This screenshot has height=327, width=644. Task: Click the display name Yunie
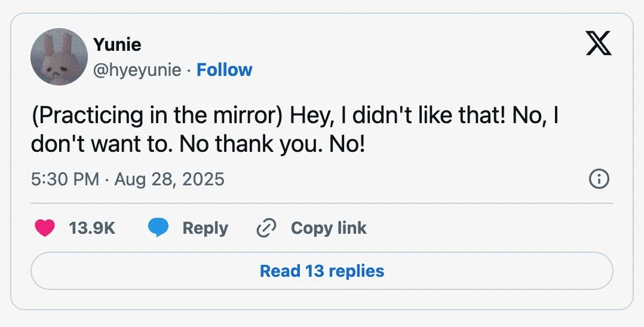point(117,44)
